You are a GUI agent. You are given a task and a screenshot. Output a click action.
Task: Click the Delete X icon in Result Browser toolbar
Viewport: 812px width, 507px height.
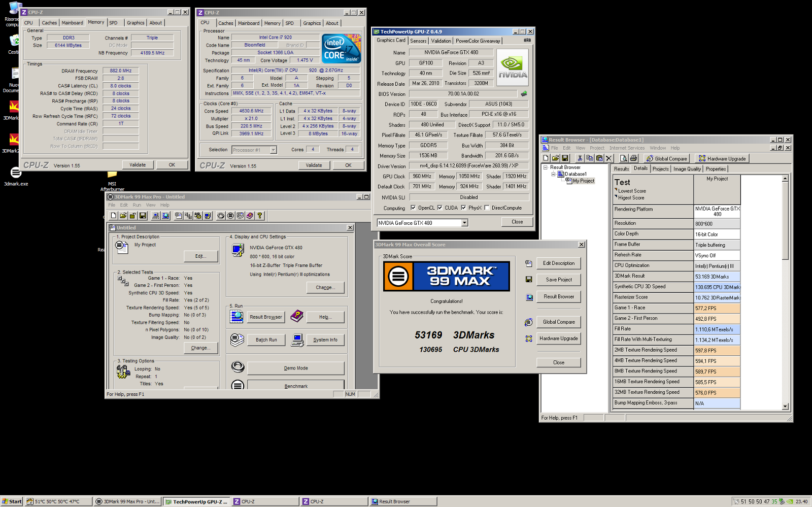(609, 158)
